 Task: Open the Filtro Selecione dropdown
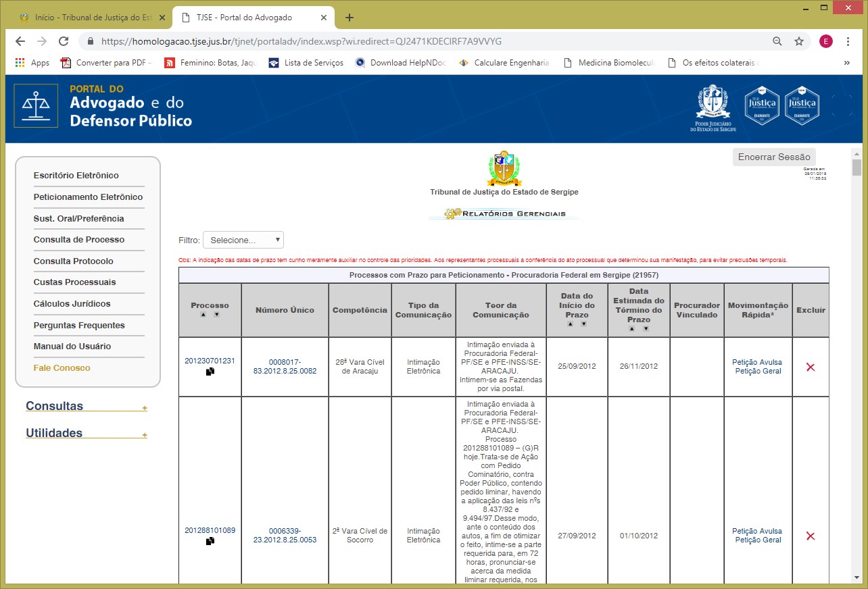pos(243,240)
